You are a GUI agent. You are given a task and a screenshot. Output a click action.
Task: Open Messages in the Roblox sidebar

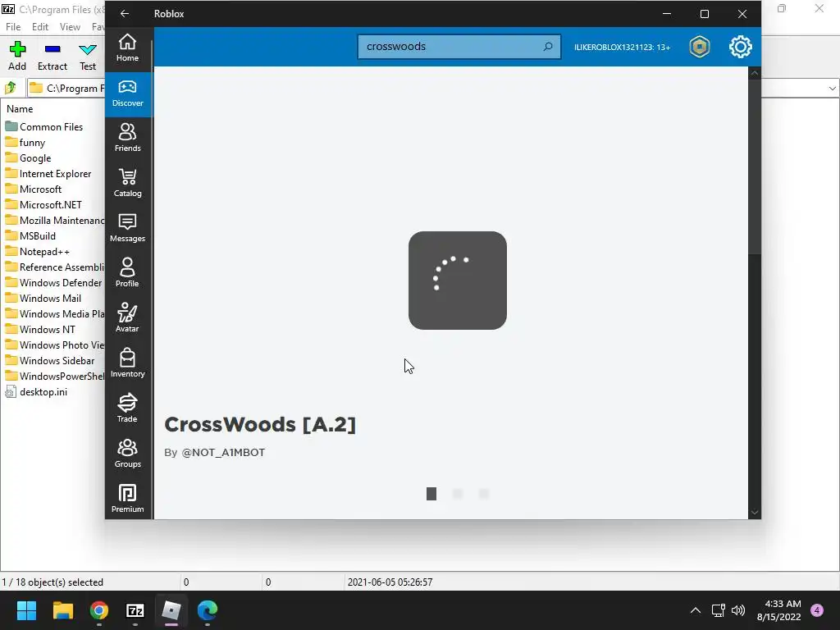(x=127, y=228)
